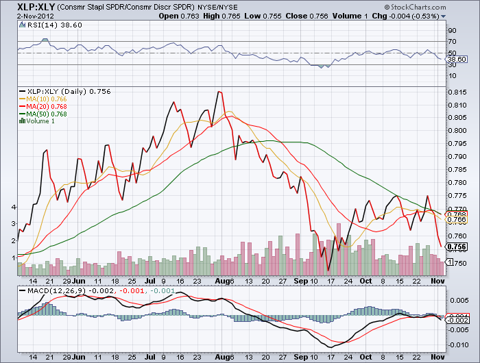Select the Close 0.756 header value

tap(307, 16)
